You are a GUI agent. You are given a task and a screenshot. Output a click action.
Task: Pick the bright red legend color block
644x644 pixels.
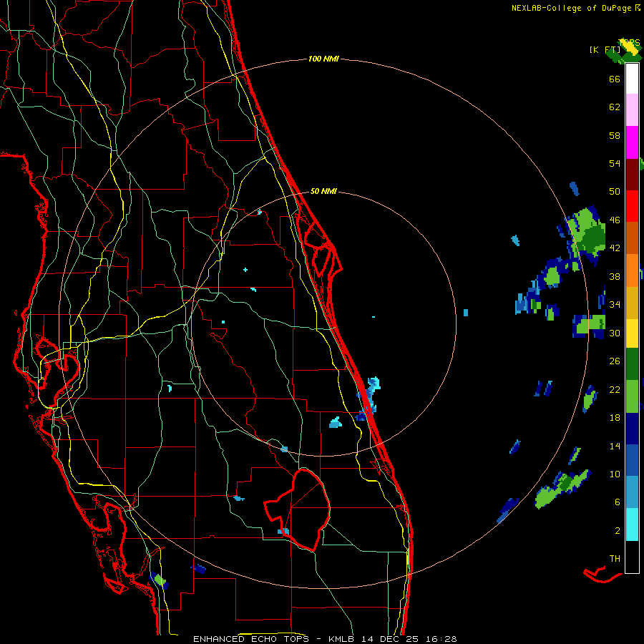pyautogui.click(x=632, y=206)
